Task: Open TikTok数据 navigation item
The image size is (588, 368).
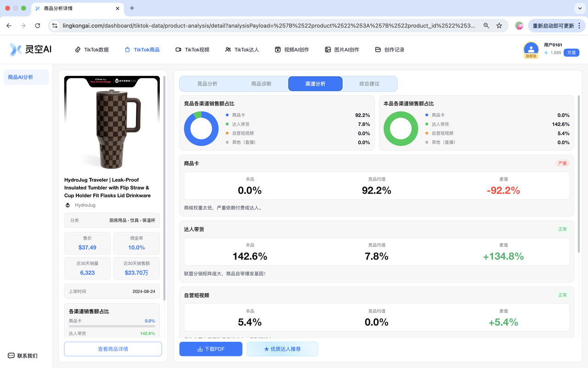Action: click(x=92, y=50)
